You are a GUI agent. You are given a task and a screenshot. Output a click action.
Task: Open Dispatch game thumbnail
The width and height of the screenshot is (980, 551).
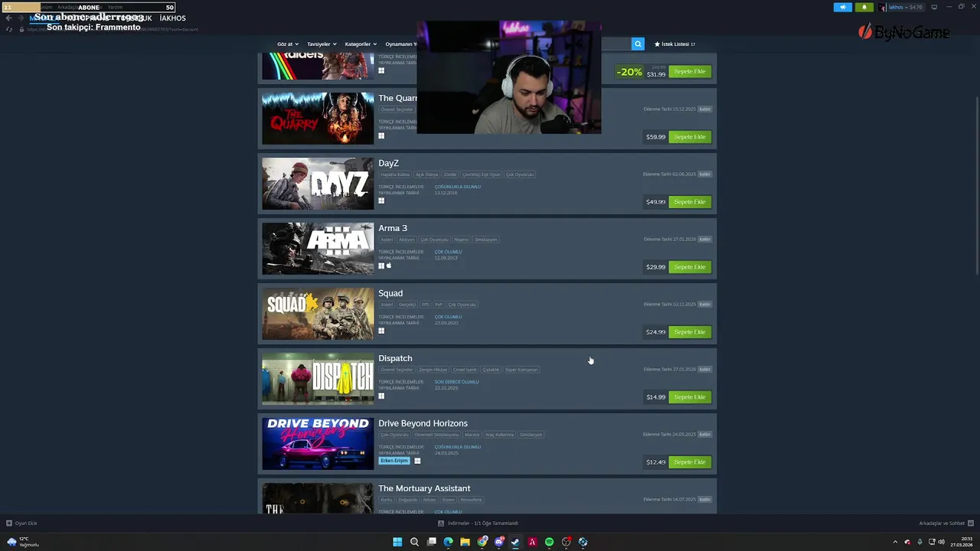(x=318, y=379)
